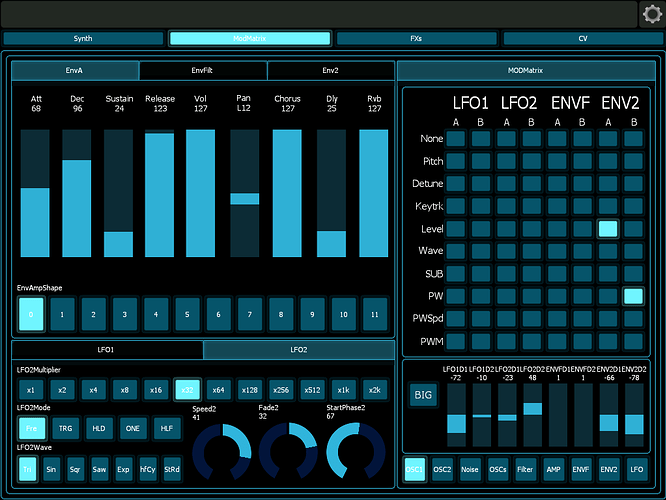Toggle ENV2 B routing to PW

click(x=633, y=296)
